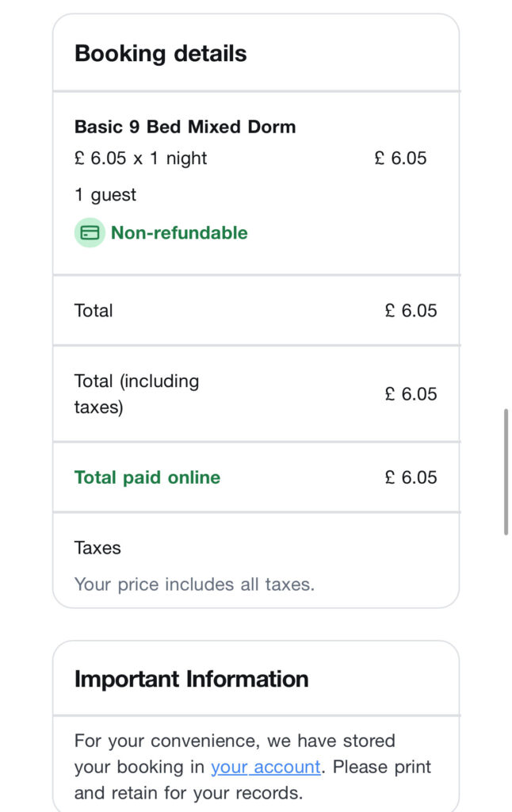Click the Total paid online amount £ 6.05
The width and height of the screenshot is (512, 812).
tap(412, 477)
